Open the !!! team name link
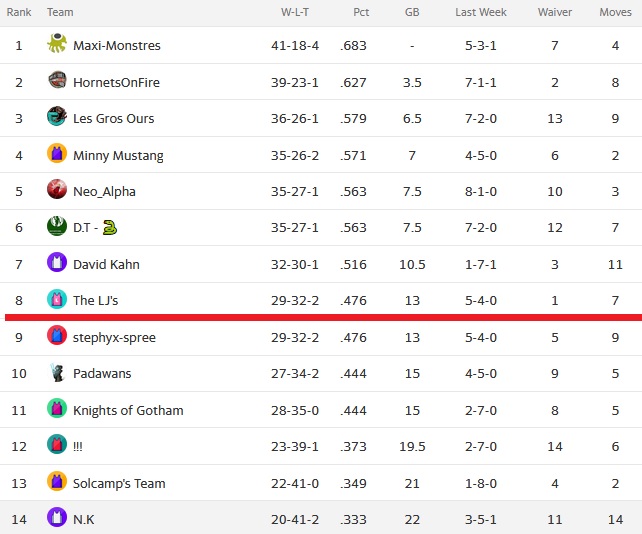Image resolution: width=642 pixels, height=534 pixels. click(x=78, y=447)
